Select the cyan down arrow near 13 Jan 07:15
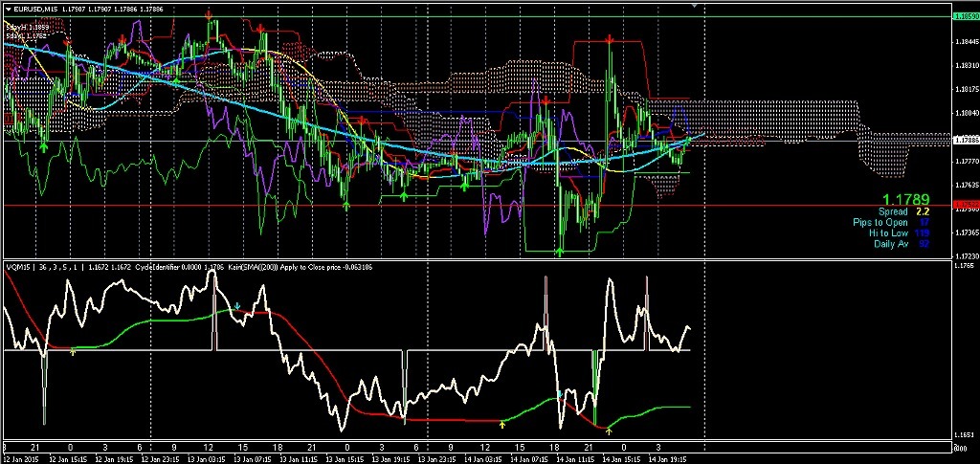980x464 pixels. pyautogui.click(x=238, y=308)
